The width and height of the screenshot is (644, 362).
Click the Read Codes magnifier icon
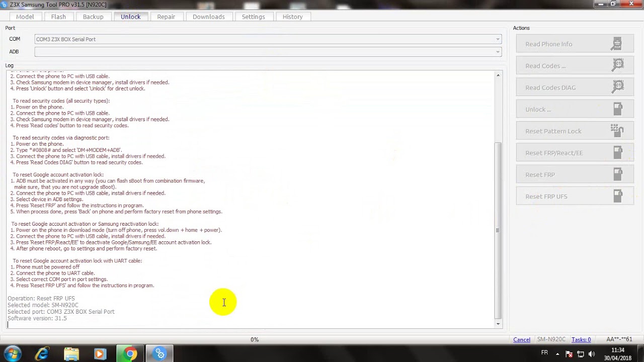[x=618, y=65]
